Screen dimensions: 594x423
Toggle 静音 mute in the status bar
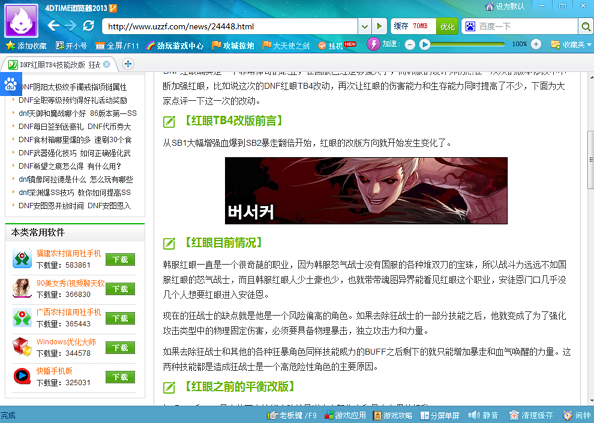coord(483,415)
